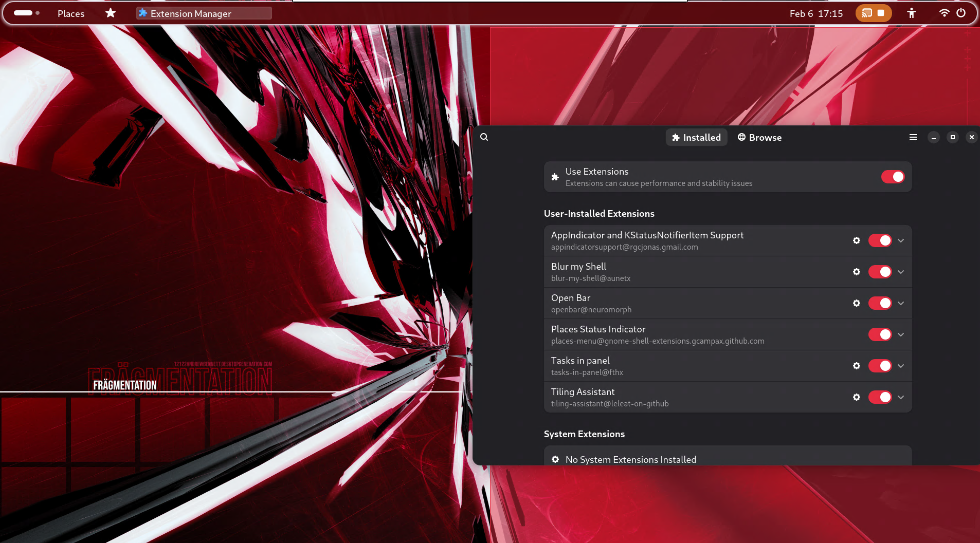Switch to the Installed tab

pyautogui.click(x=697, y=137)
